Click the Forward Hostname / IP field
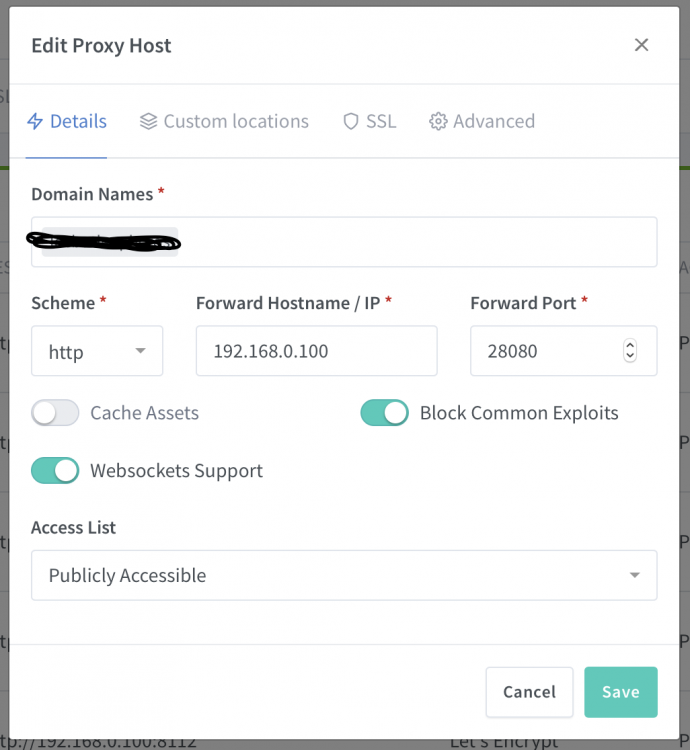The width and height of the screenshot is (690, 750). (x=317, y=351)
